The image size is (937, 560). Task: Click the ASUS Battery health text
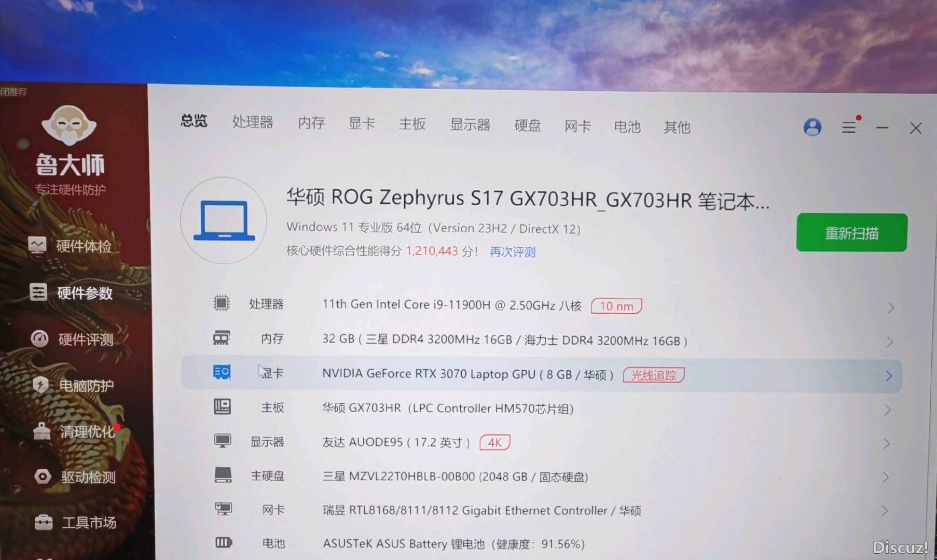click(454, 543)
